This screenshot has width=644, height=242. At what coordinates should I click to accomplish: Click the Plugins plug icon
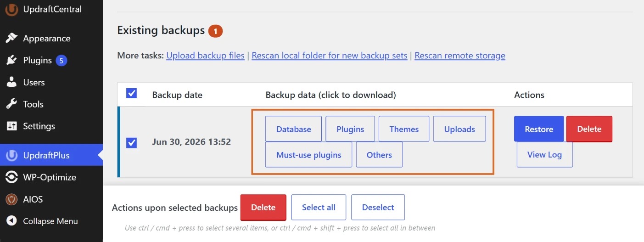click(x=11, y=60)
